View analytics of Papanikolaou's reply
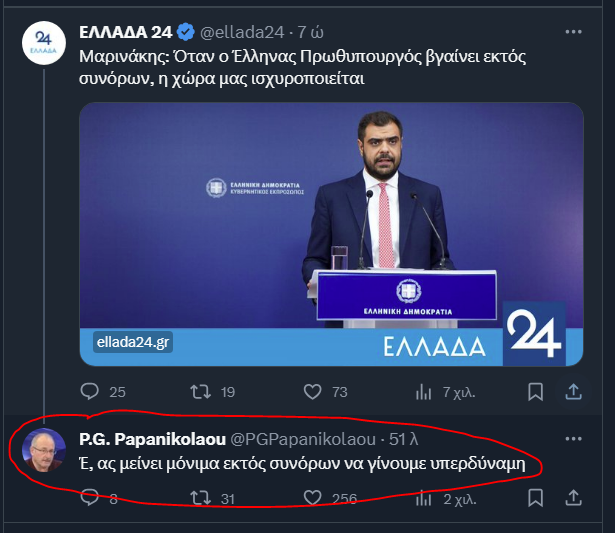 coord(423,497)
